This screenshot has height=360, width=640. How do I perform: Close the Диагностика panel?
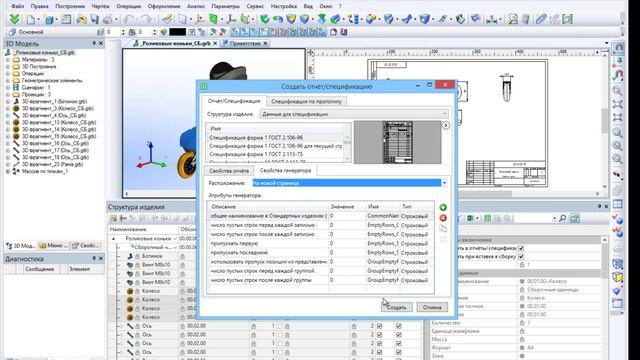(x=101, y=259)
